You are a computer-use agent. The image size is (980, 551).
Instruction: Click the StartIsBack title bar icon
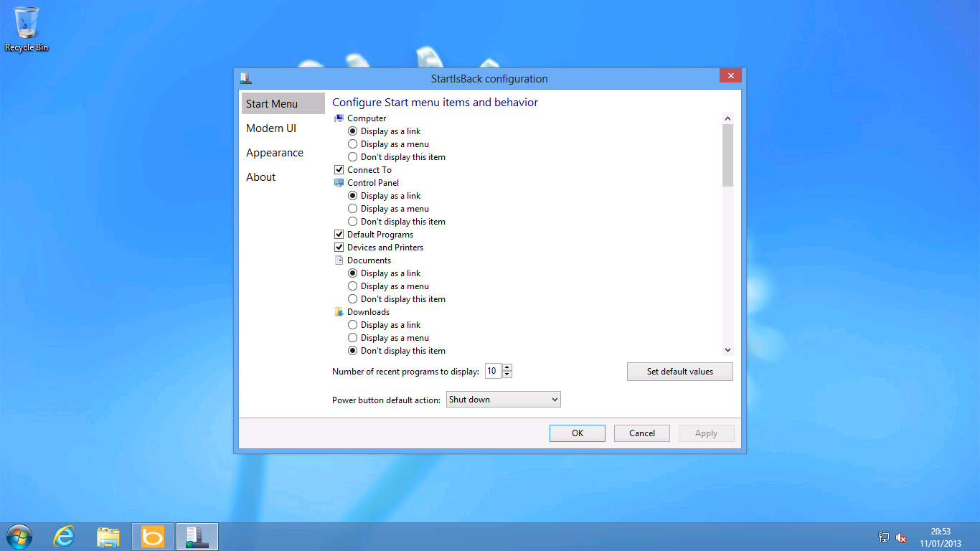click(x=246, y=79)
